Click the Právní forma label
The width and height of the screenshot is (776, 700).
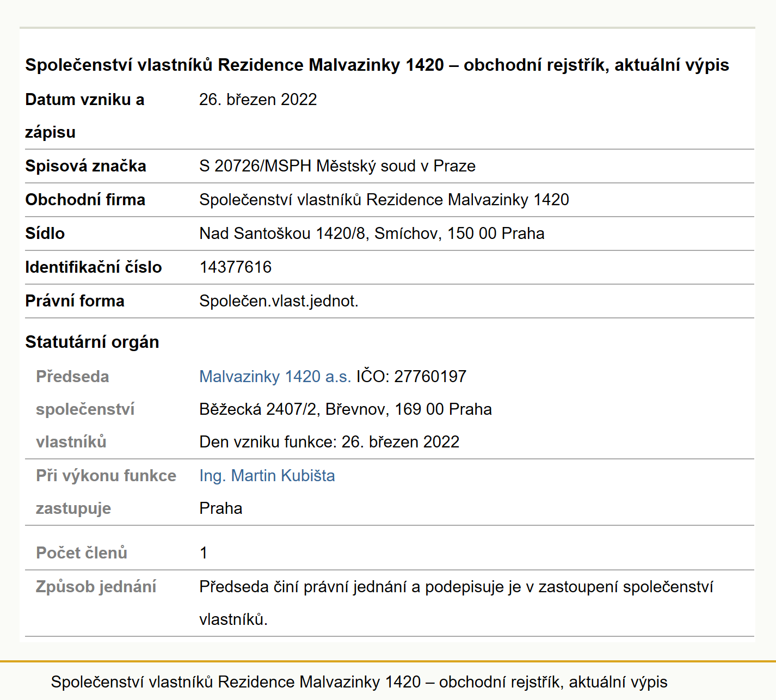click(x=75, y=301)
